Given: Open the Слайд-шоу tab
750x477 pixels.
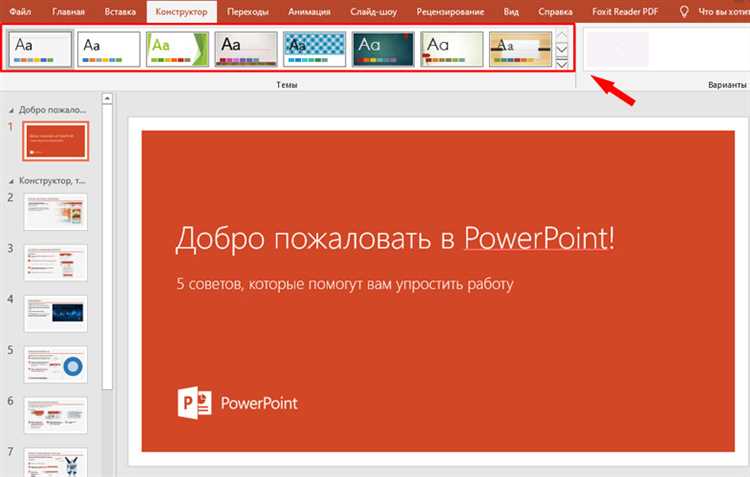Looking at the screenshot, I should point(374,11).
